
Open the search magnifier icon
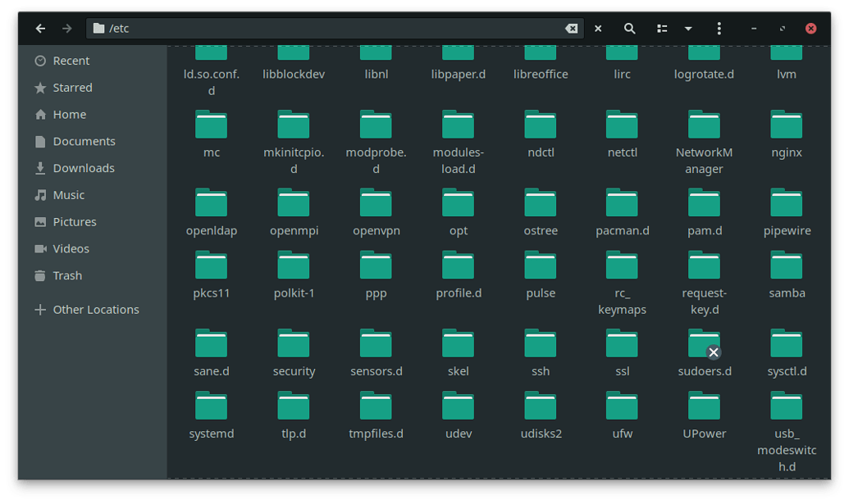point(629,29)
